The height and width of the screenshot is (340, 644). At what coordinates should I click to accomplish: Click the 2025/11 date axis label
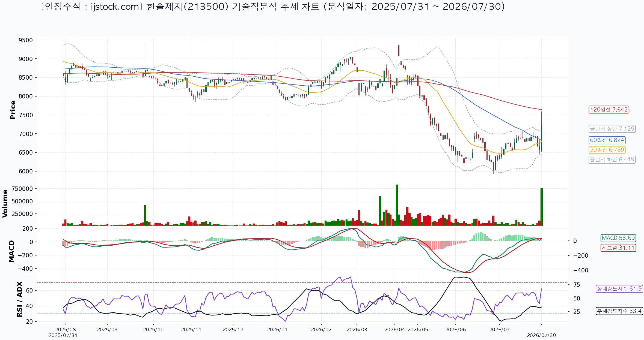(x=191, y=329)
